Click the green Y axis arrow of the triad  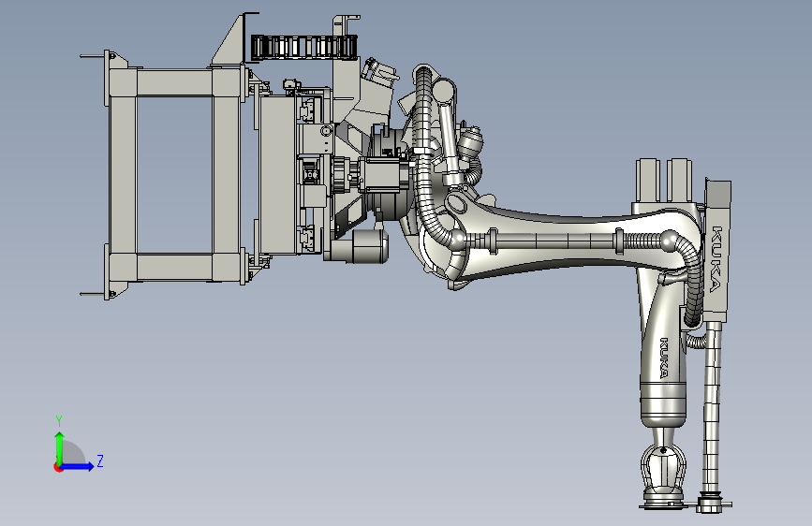pyautogui.click(x=60, y=448)
